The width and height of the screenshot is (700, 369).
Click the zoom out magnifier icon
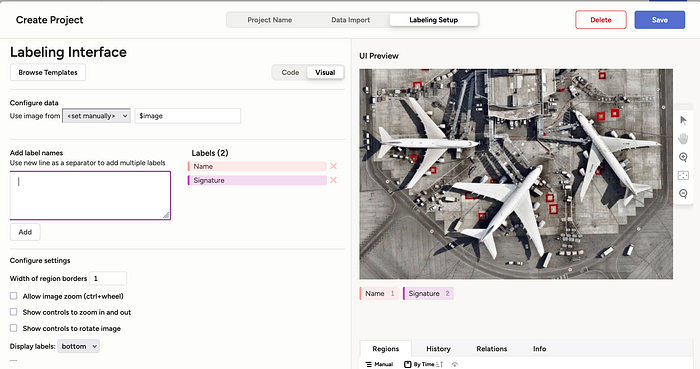point(683,194)
